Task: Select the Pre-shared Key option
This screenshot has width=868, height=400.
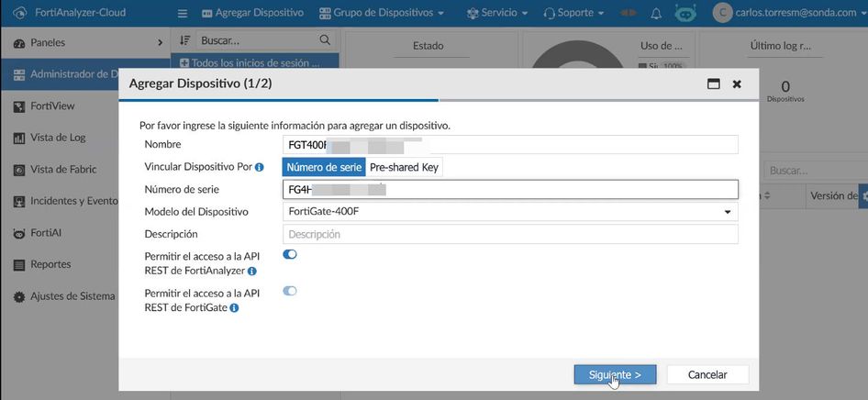Action: click(404, 167)
